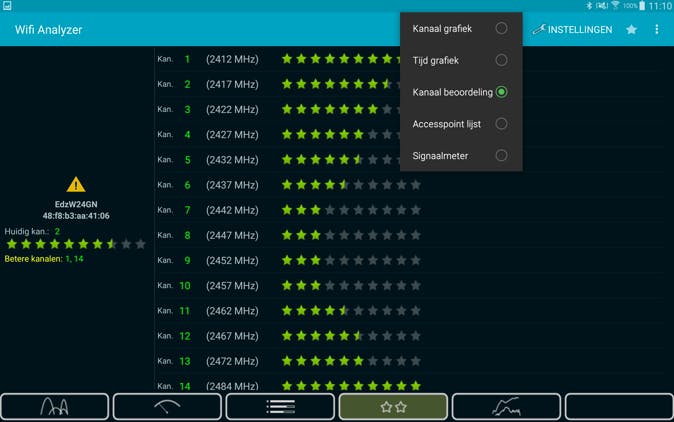This screenshot has height=422, width=674.
Task: Tap the star rating of channel 6
Action: coord(351,185)
